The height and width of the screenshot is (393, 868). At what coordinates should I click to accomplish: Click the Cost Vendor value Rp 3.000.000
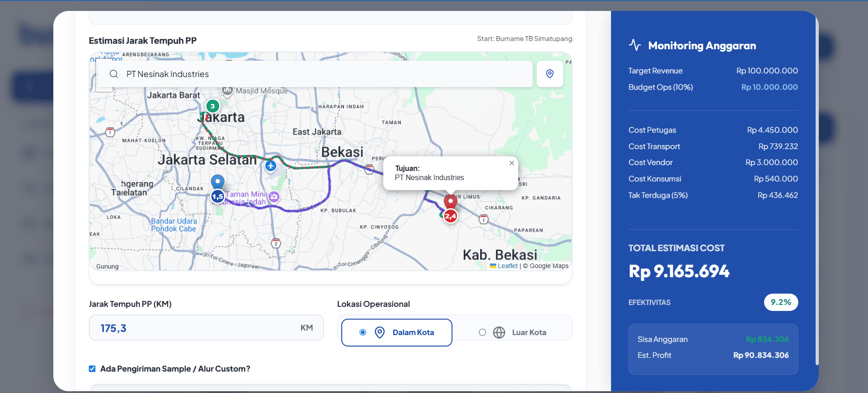pyautogui.click(x=771, y=162)
